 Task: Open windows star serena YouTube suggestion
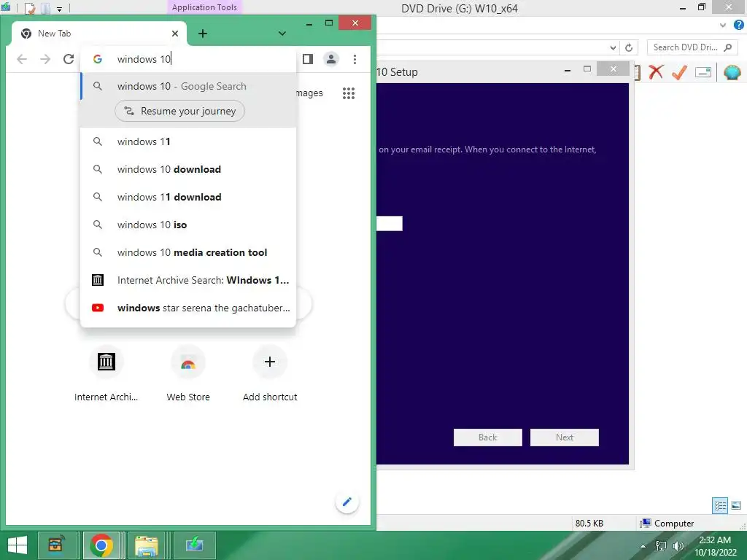[188, 308]
